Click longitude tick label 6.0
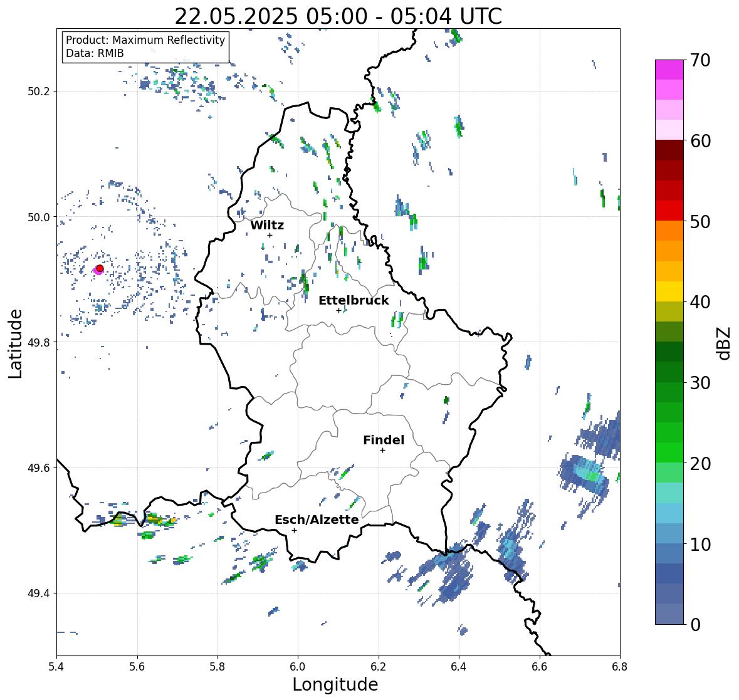Screen dimensions: 739x700 pos(298,666)
